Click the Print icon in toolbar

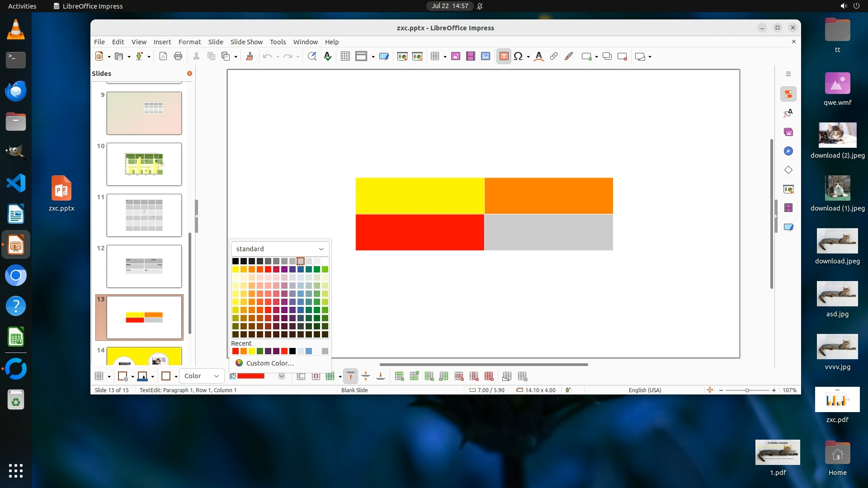[x=178, y=56]
